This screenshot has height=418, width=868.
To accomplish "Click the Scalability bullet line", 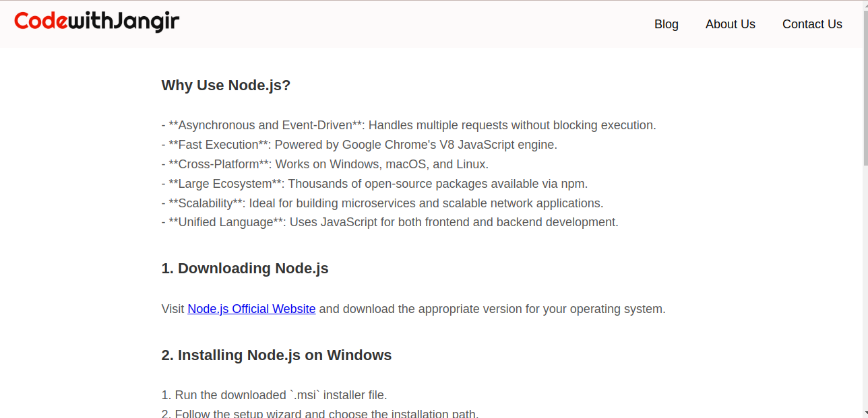I will [x=382, y=203].
